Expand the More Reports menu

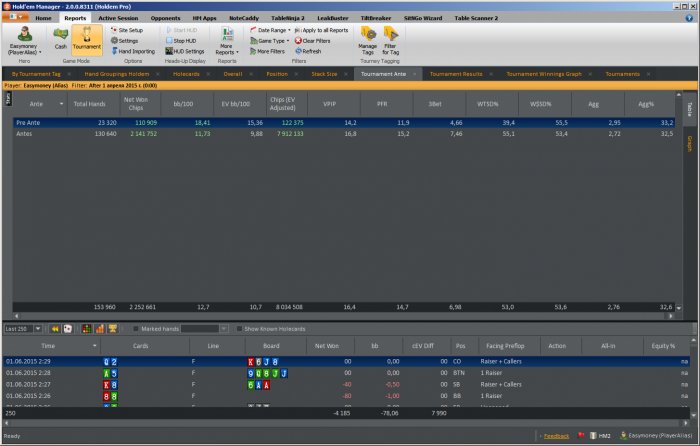[227, 41]
